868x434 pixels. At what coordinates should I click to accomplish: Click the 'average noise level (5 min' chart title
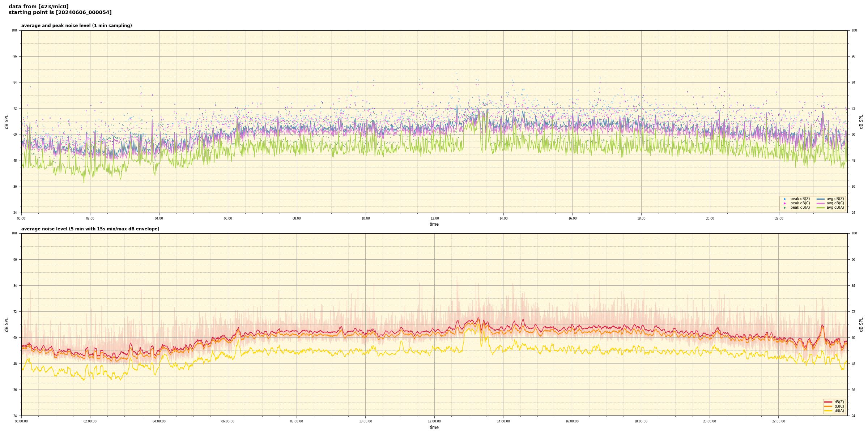(90, 229)
